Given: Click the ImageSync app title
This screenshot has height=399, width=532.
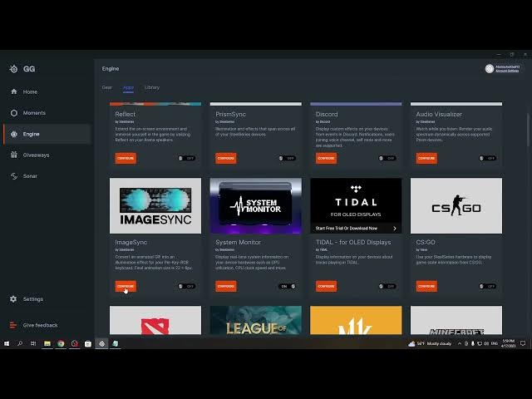Looking at the screenshot, I should (x=131, y=242).
